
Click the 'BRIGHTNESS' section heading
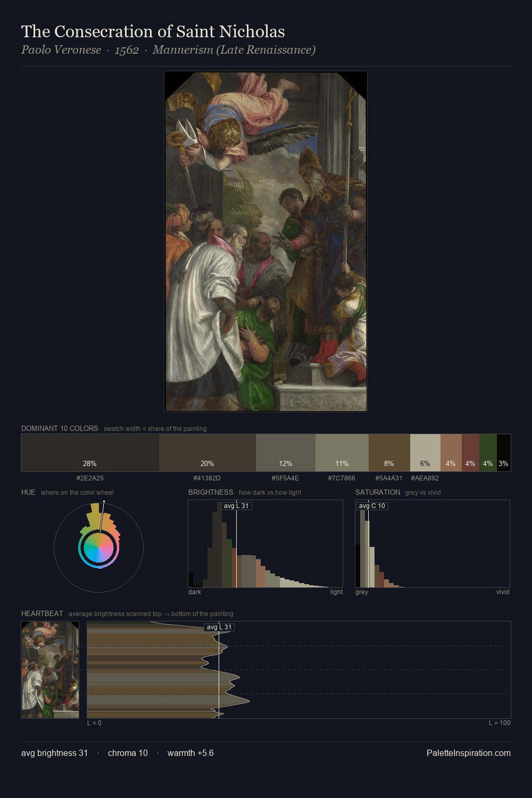[x=211, y=492]
